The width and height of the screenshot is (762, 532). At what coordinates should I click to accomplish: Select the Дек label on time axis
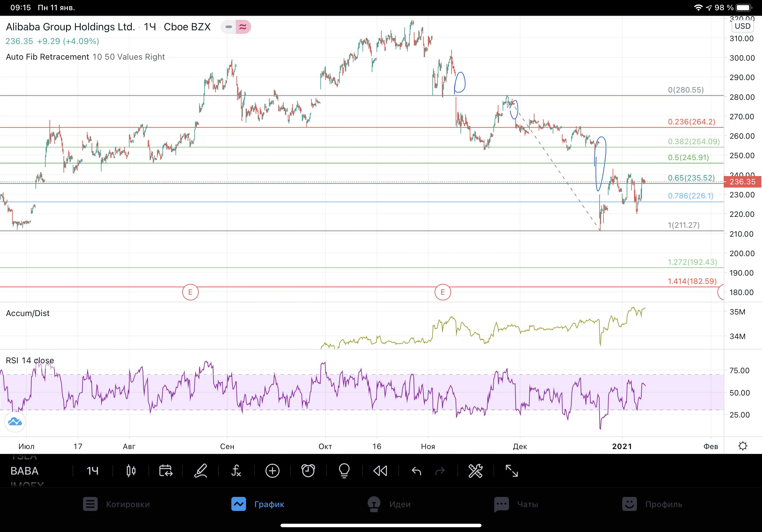coord(520,446)
